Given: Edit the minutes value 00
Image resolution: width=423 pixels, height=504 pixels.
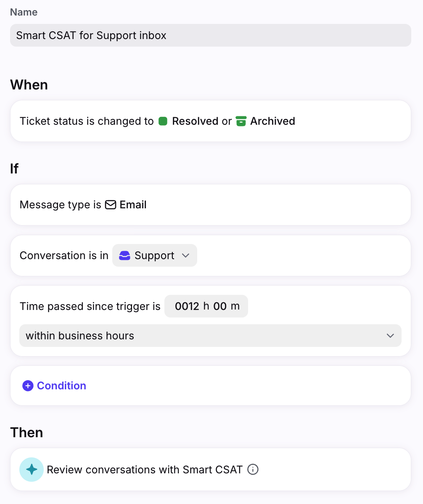Looking at the screenshot, I should (x=220, y=306).
